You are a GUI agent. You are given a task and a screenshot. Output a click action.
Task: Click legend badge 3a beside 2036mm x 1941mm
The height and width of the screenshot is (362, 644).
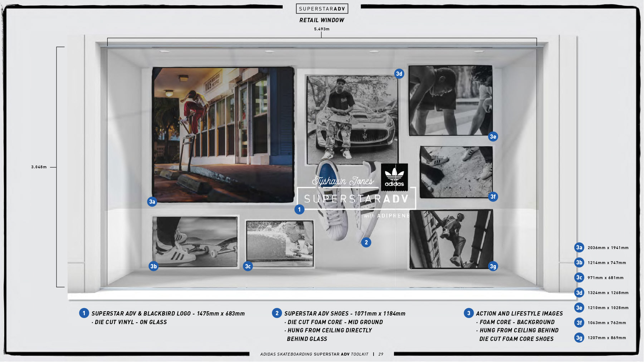point(579,247)
